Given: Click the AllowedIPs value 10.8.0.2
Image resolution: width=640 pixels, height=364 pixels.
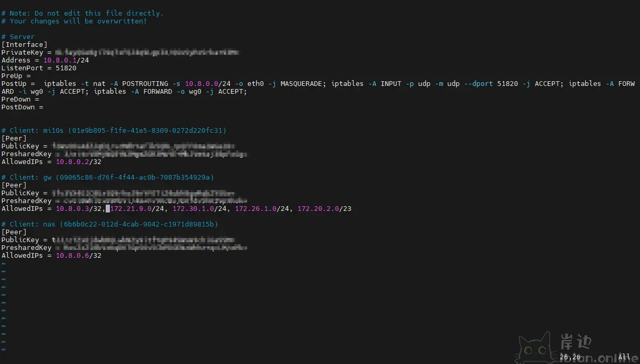Looking at the screenshot, I should [x=72, y=161].
